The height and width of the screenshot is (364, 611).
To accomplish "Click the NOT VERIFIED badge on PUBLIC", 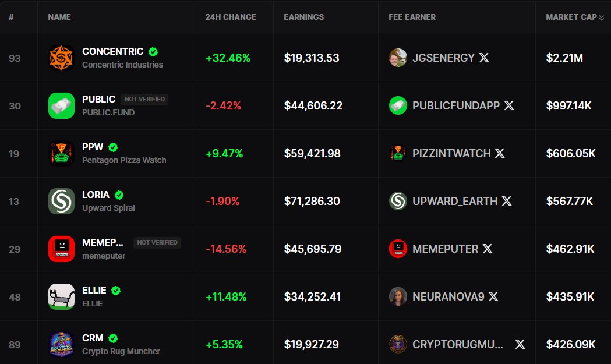I will (145, 99).
